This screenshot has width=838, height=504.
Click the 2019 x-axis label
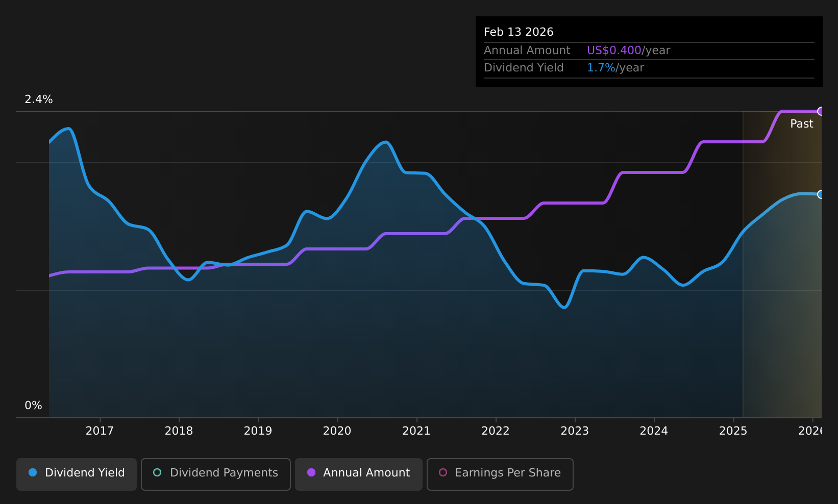click(258, 431)
